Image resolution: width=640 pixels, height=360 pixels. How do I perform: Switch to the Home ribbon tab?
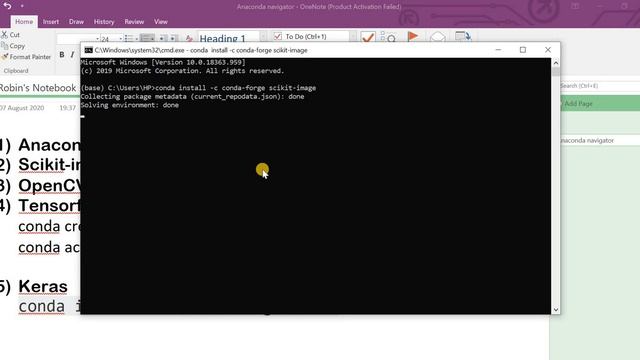tap(24, 22)
